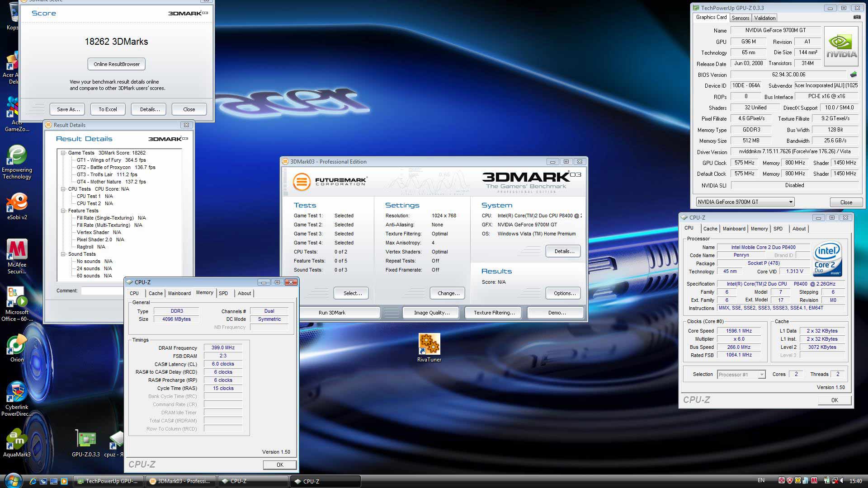Screen dimensions: 868x488
Task: Select the Pixel Shader 2.0 row
Action: pyautogui.click(x=100, y=239)
